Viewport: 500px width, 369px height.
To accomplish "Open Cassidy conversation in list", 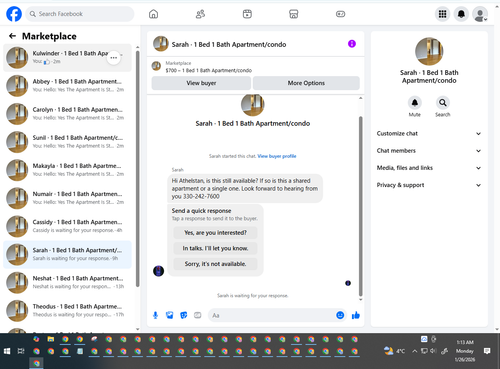I will pyautogui.click(x=67, y=226).
